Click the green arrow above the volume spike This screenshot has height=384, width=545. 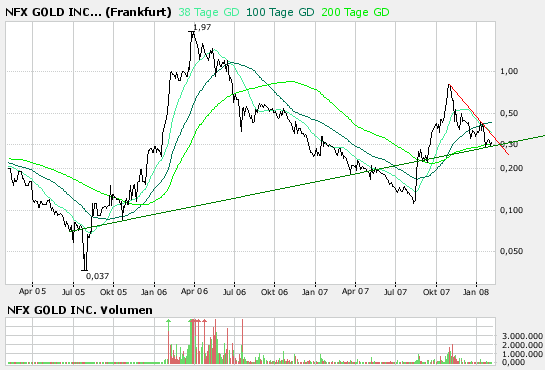169,321
